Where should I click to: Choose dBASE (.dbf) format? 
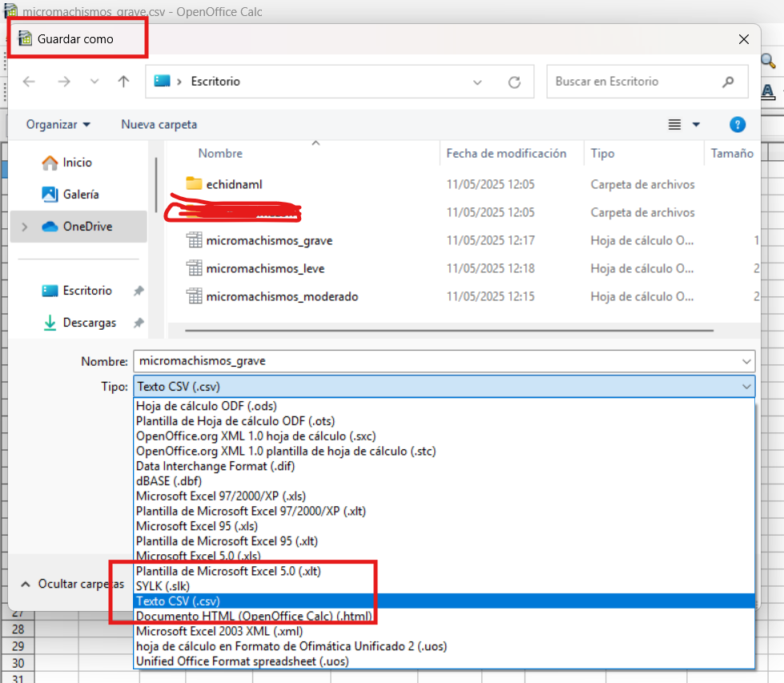444,481
